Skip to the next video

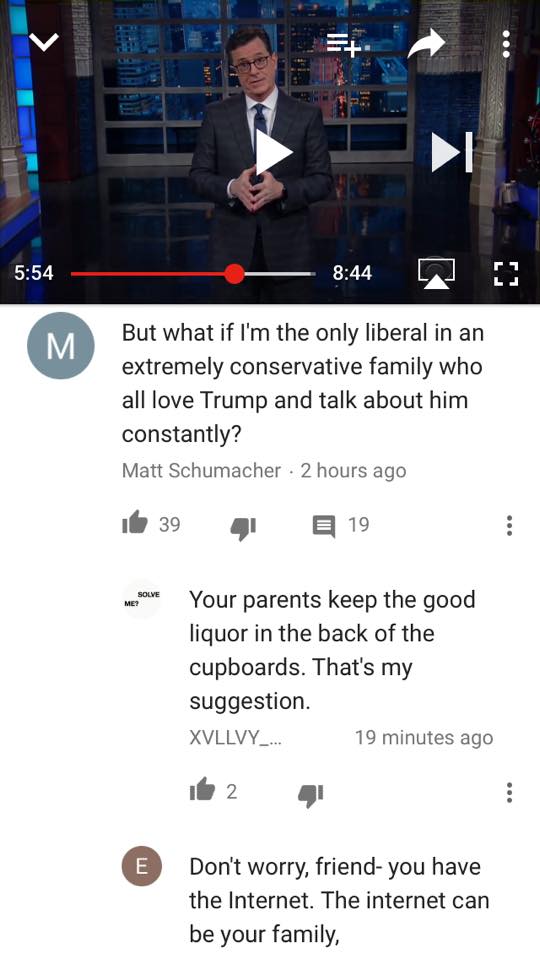pyautogui.click(x=452, y=152)
